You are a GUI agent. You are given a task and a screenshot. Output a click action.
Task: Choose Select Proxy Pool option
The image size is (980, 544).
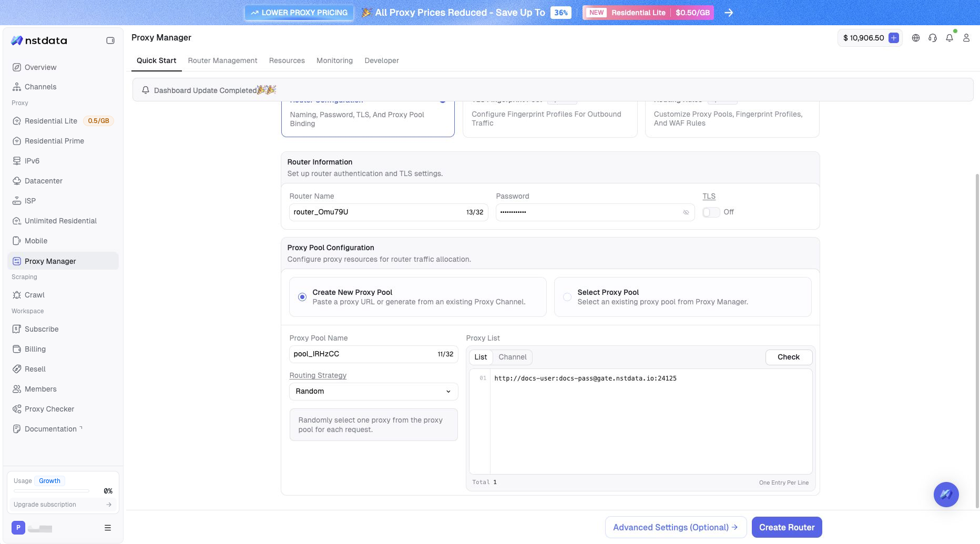(683, 297)
